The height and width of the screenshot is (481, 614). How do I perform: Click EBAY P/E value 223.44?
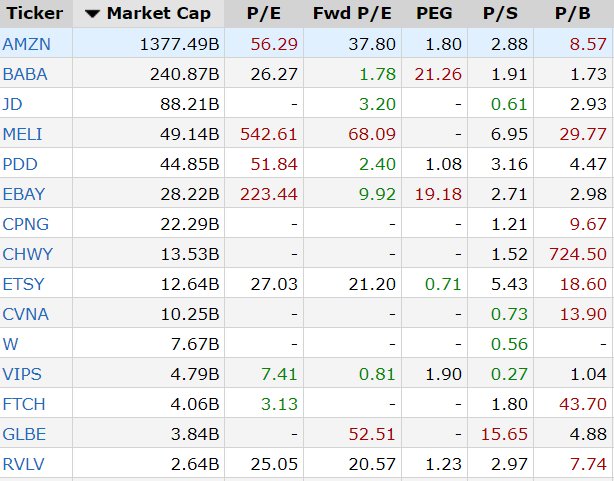269,194
